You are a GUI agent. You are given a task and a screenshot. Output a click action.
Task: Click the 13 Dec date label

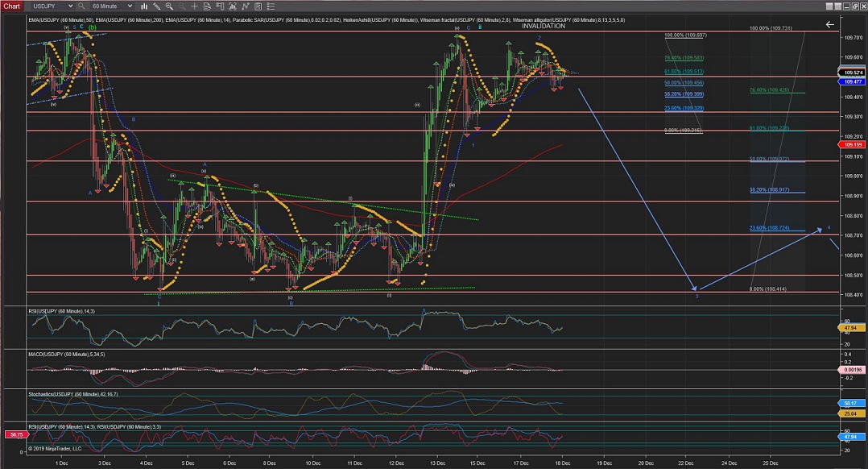(x=437, y=463)
